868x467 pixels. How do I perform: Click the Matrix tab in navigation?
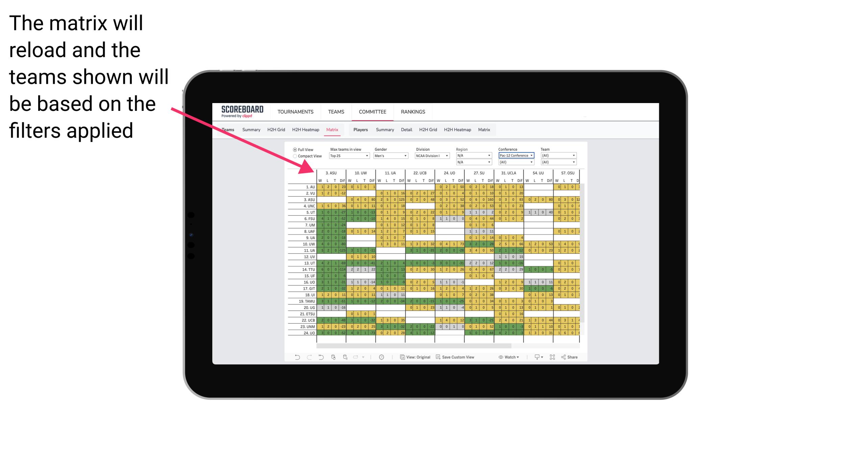coord(333,129)
